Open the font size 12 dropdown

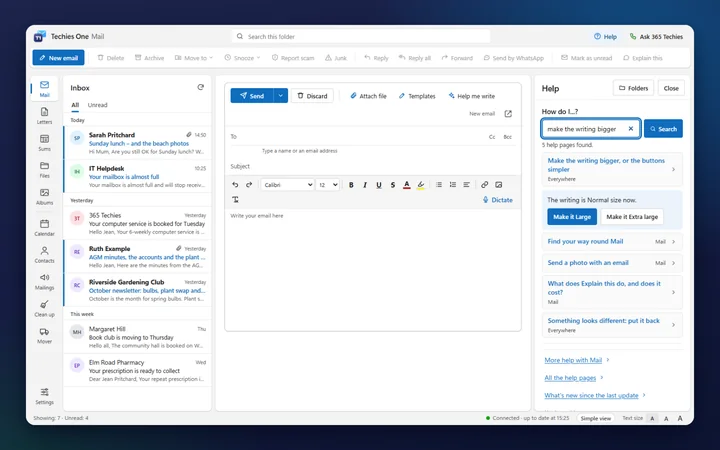pyautogui.click(x=328, y=185)
